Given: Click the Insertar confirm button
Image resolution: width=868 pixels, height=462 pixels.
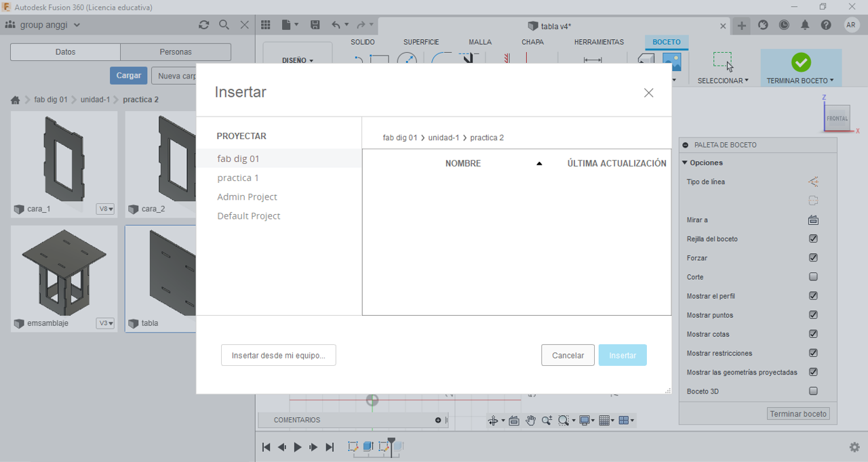Looking at the screenshot, I should pos(623,355).
